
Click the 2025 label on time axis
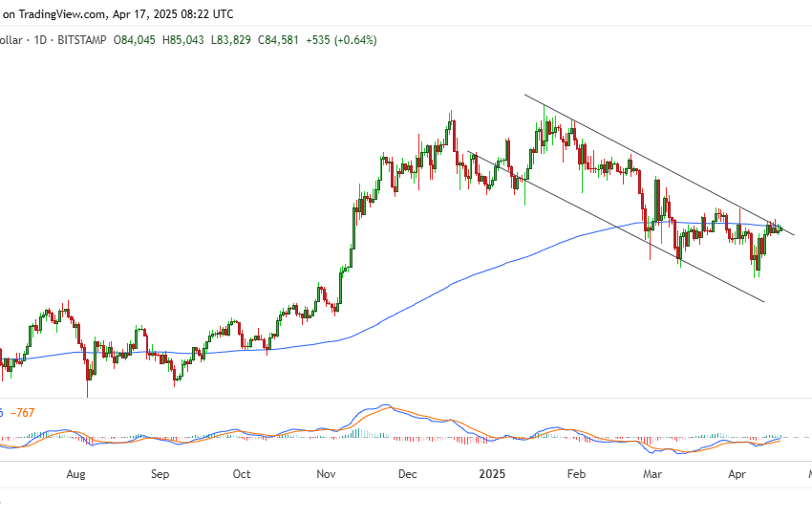tap(492, 474)
